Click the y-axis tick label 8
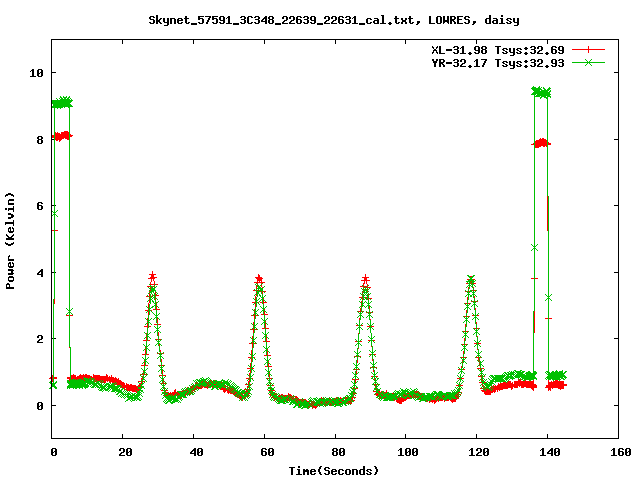 click(x=40, y=140)
